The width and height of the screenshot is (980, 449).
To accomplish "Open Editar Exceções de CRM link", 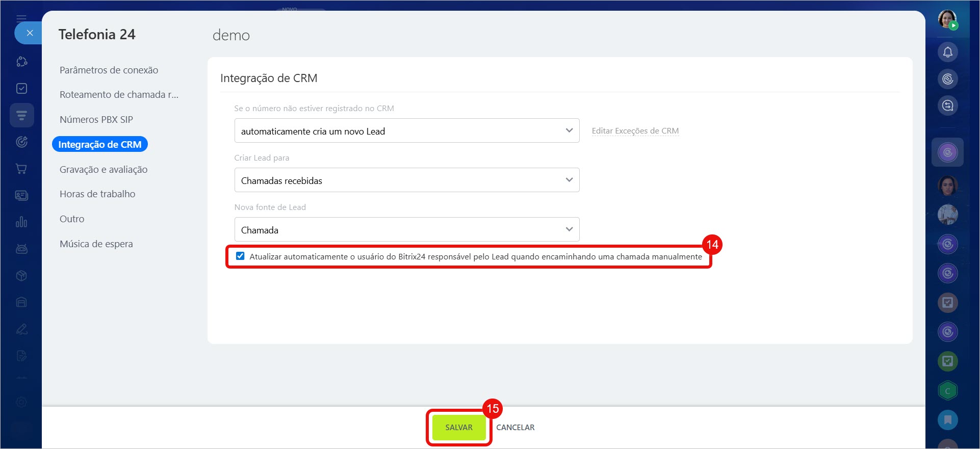I will (635, 131).
